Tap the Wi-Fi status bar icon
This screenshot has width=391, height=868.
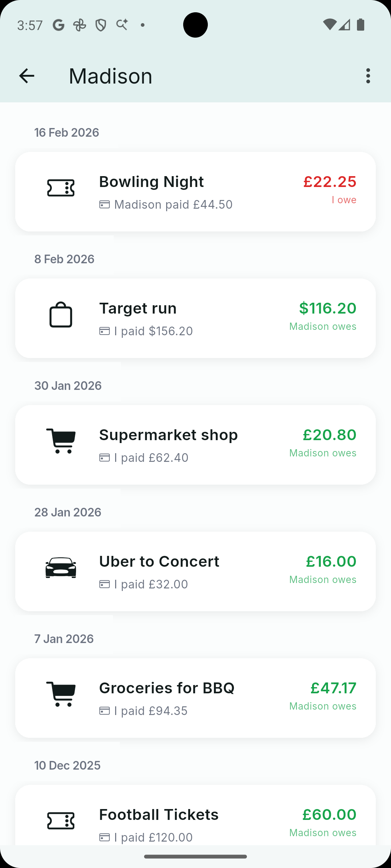point(329,25)
